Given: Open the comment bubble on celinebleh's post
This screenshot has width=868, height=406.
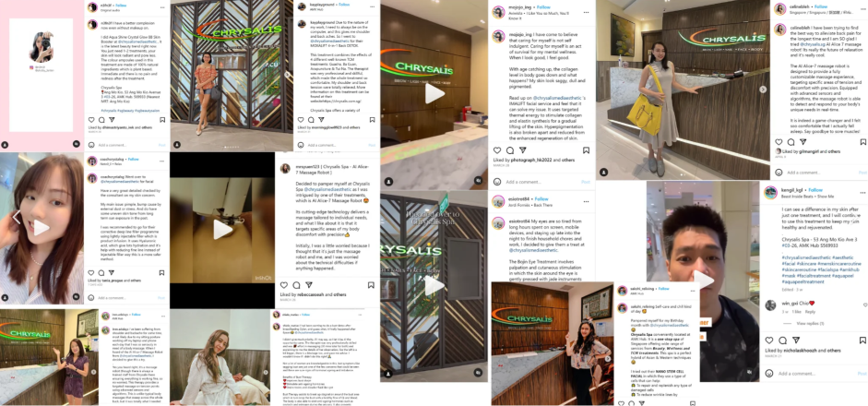Looking at the screenshot, I should tap(791, 142).
